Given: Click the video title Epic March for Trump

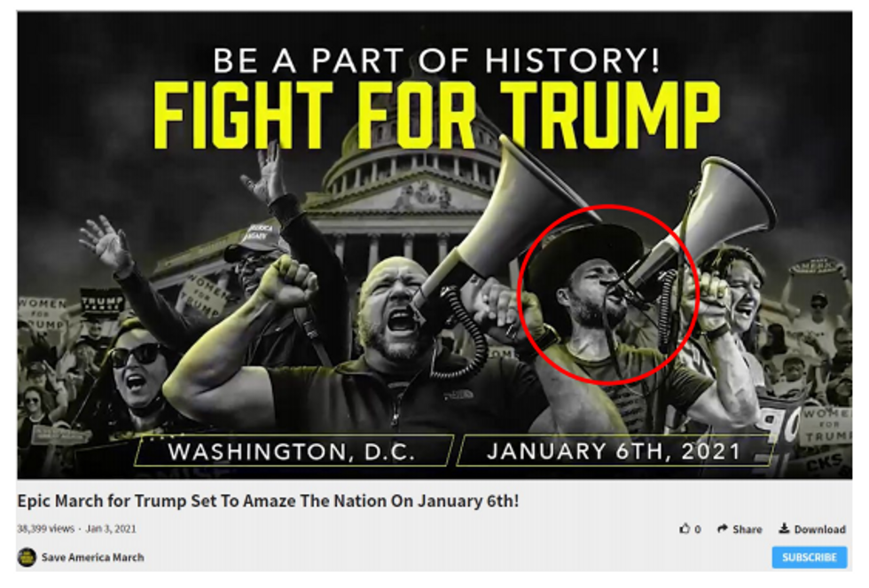Looking at the screenshot, I should point(268,501).
